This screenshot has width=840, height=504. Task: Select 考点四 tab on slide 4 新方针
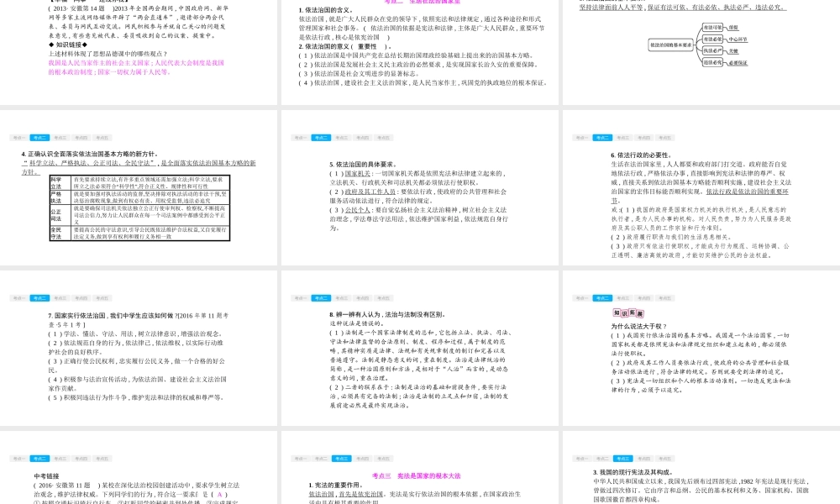point(81,138)
